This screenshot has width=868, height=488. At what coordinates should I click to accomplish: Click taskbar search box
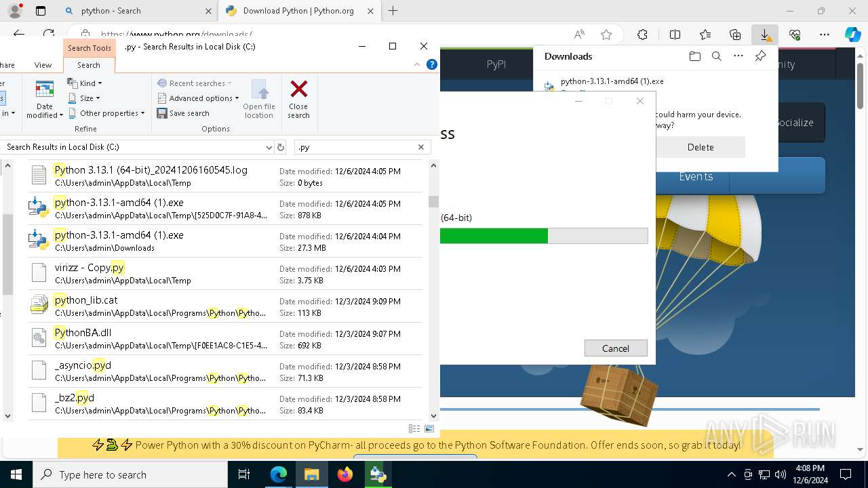coord(130,474)
